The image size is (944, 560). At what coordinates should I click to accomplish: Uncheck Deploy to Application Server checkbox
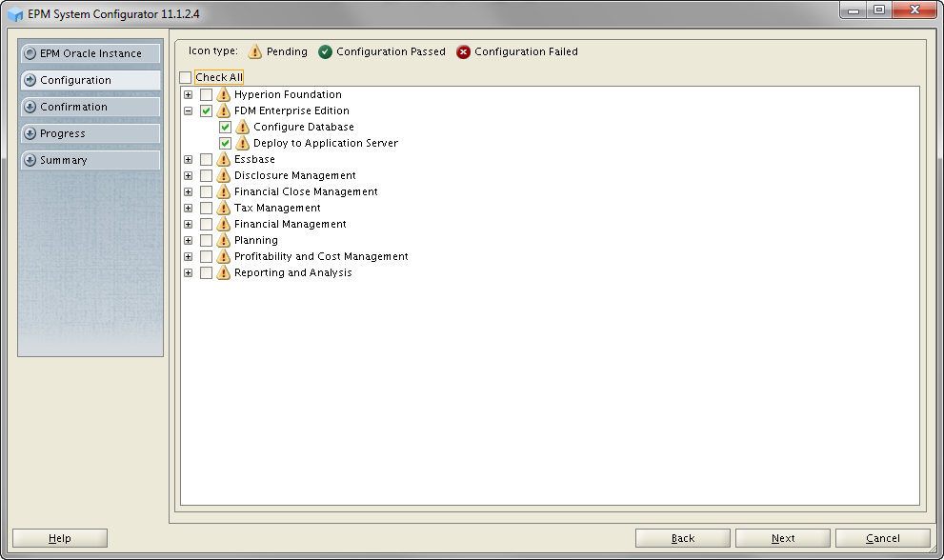(x=225, y=143)
